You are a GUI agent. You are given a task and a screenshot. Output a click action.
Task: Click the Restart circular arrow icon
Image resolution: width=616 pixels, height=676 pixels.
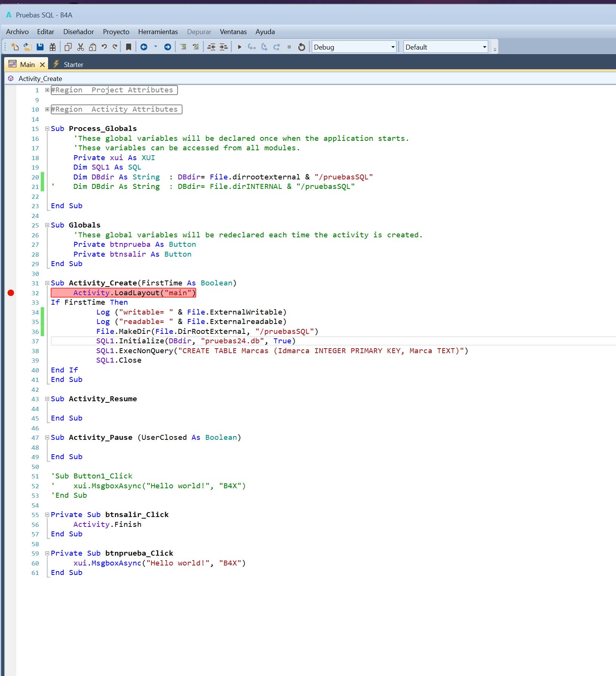(301, 47)
